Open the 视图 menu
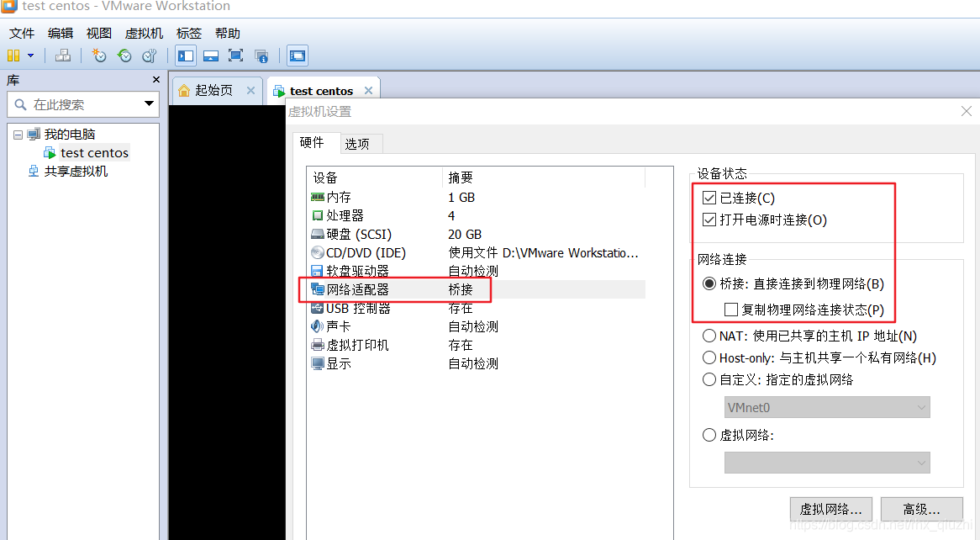 pos(98,33)
